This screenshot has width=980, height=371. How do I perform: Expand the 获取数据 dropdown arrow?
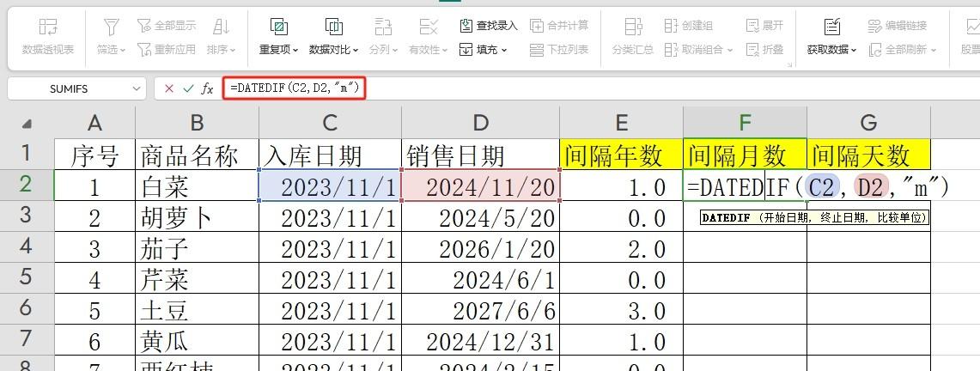click(853, 50)
